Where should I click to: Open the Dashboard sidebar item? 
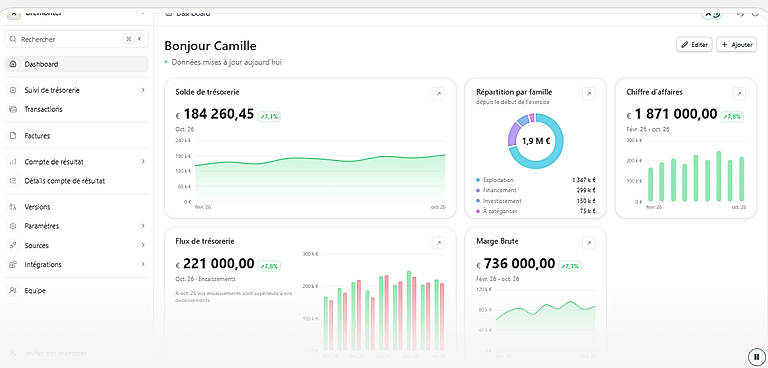(x=76, y=64)
